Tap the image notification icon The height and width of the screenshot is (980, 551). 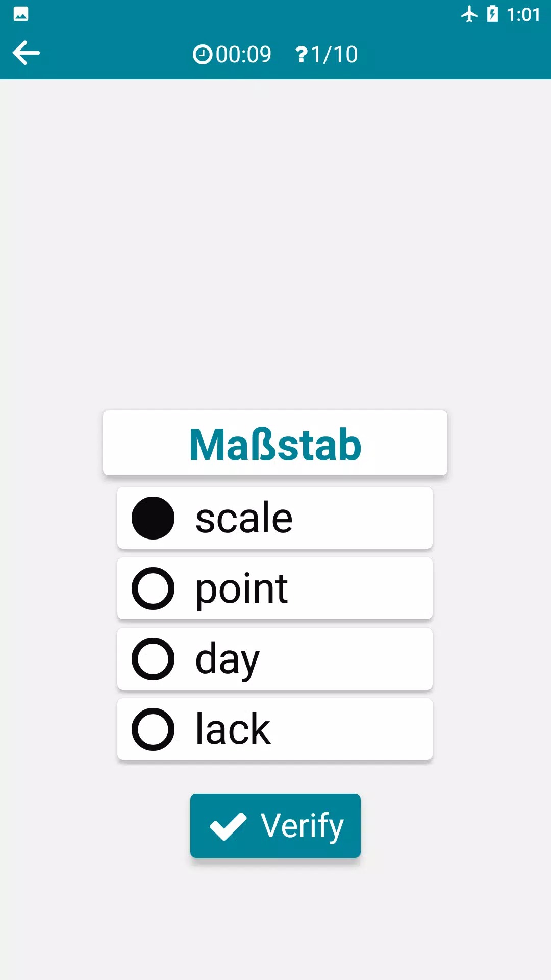[x=21, y=14]
